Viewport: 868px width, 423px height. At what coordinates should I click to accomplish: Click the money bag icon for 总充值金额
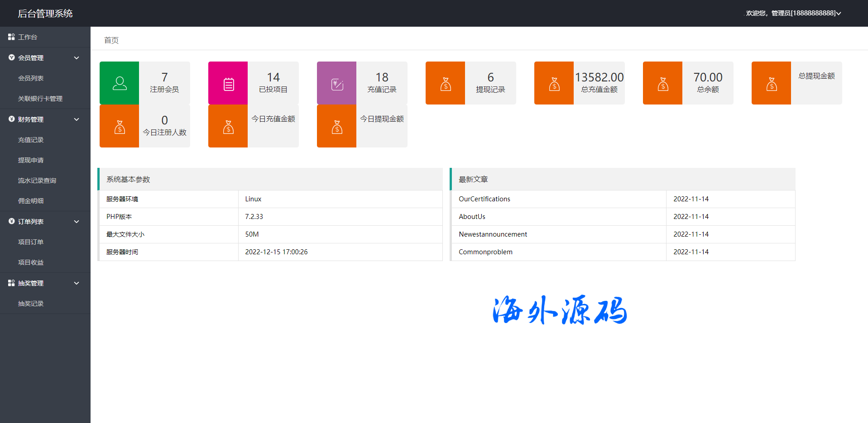coord(554,84)
